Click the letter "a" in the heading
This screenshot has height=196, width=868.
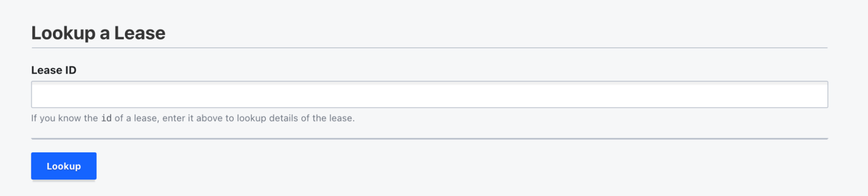click(105, 33)
